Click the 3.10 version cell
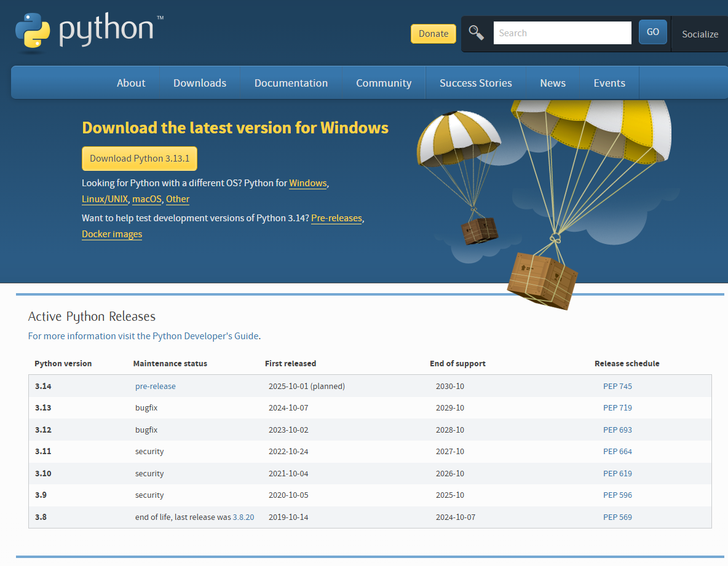Viewport: 728px width, 566px height. [43, 473]
